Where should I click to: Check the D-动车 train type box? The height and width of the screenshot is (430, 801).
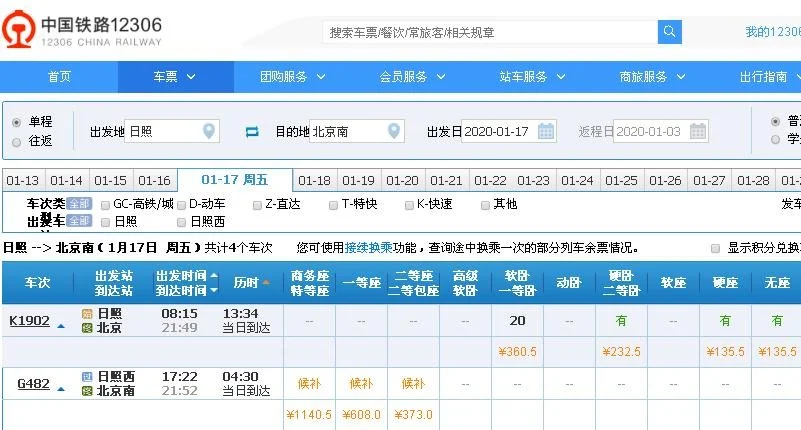[x=181, y=205]
